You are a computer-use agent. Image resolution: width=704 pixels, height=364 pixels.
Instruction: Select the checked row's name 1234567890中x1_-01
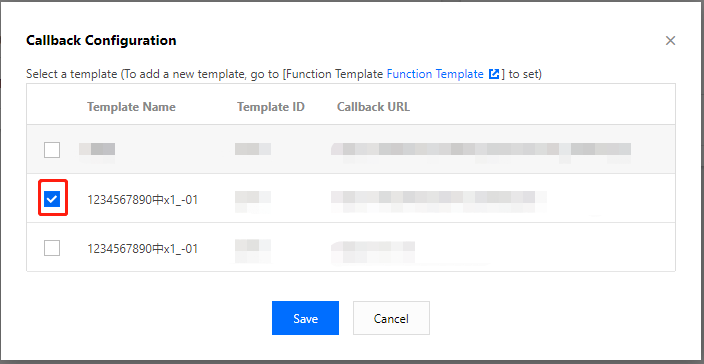pos(142,199)
